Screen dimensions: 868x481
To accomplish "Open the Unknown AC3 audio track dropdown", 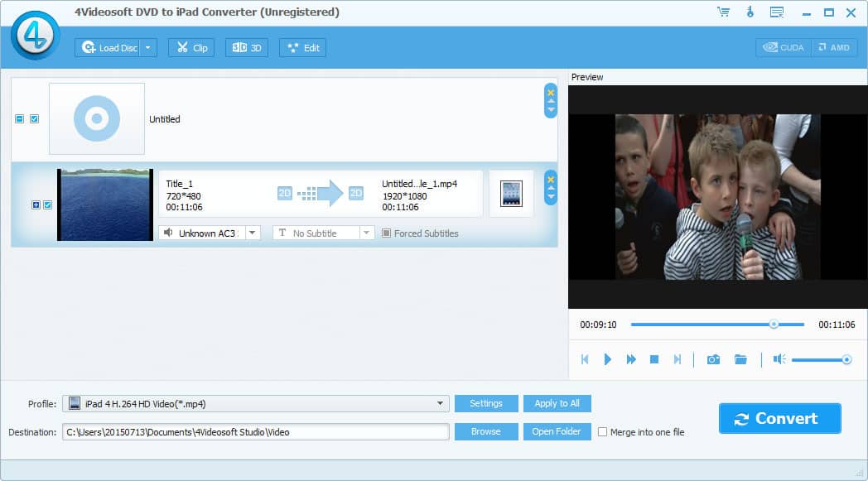I will [x=252, y=233].
